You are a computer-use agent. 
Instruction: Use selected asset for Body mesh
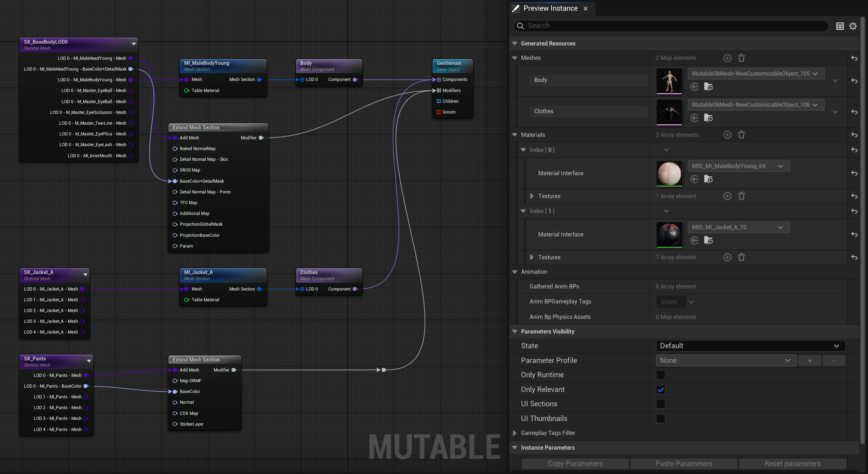[x=695, y=87]
